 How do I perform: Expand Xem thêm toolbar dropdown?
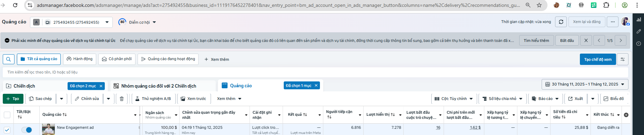[229, 99]
